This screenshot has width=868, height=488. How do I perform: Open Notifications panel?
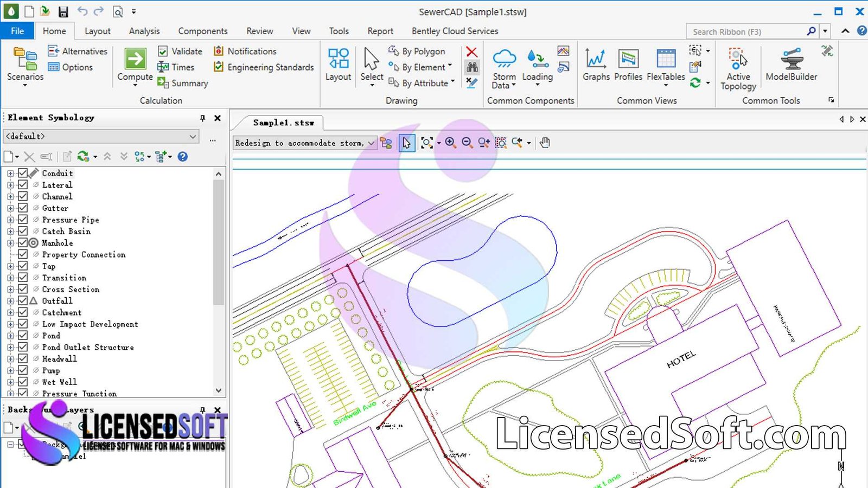245,51
